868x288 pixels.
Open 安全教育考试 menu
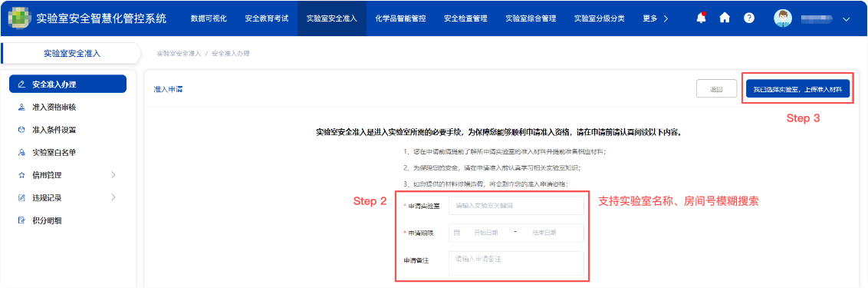click(x=267, y=18)
